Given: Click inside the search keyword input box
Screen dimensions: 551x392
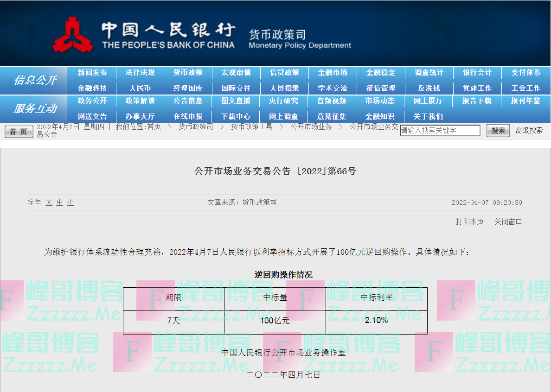Looking at the screenshot, I should [440, 130].
